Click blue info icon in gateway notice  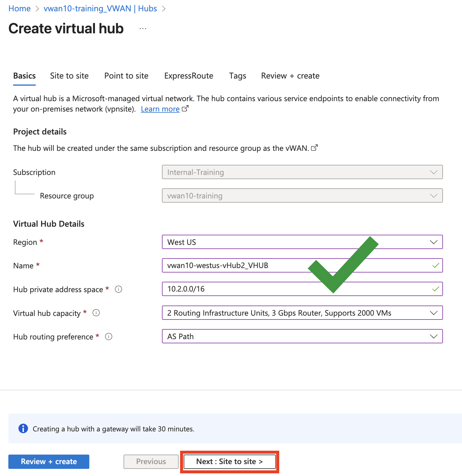coord(23,428)
